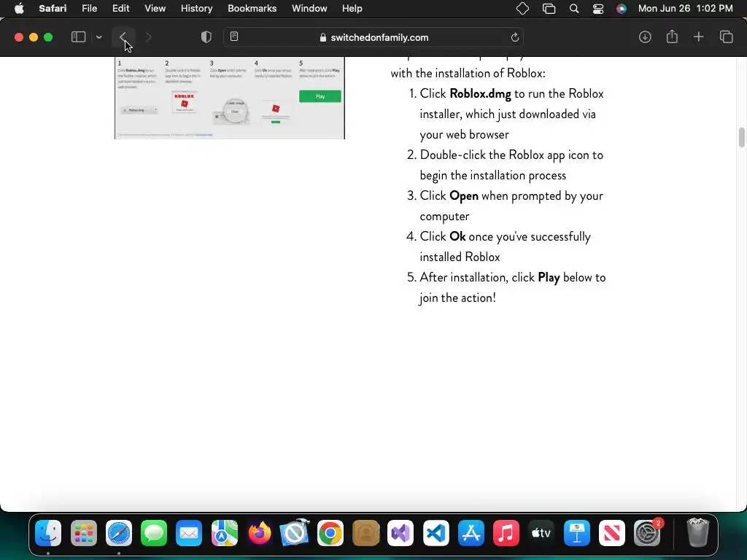Open the Window menu

(x=309, y=9)
